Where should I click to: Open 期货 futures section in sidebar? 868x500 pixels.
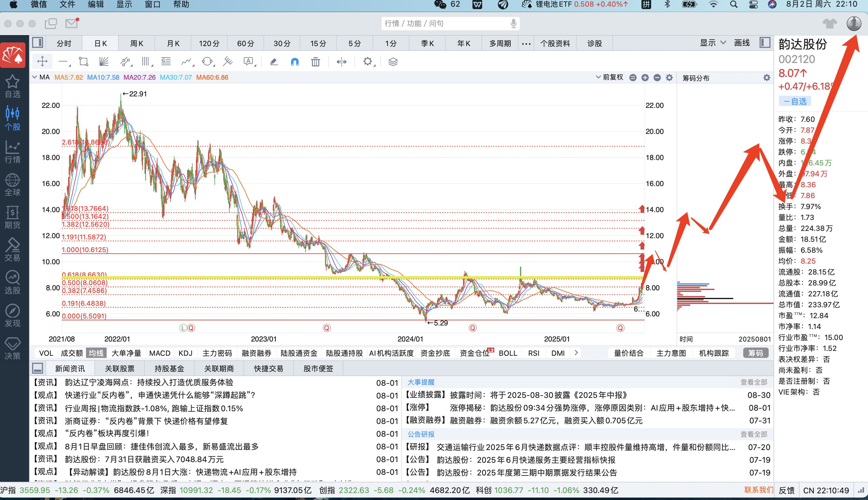(13, 217)
